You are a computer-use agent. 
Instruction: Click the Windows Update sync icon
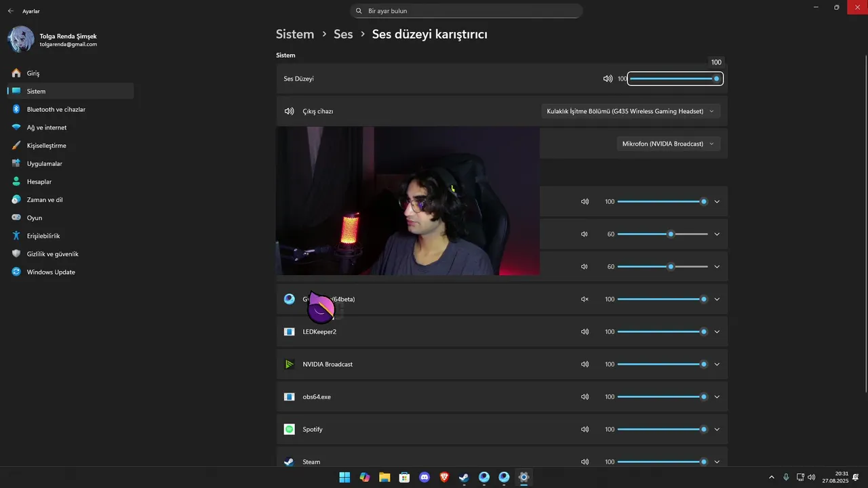coord(16,272)
